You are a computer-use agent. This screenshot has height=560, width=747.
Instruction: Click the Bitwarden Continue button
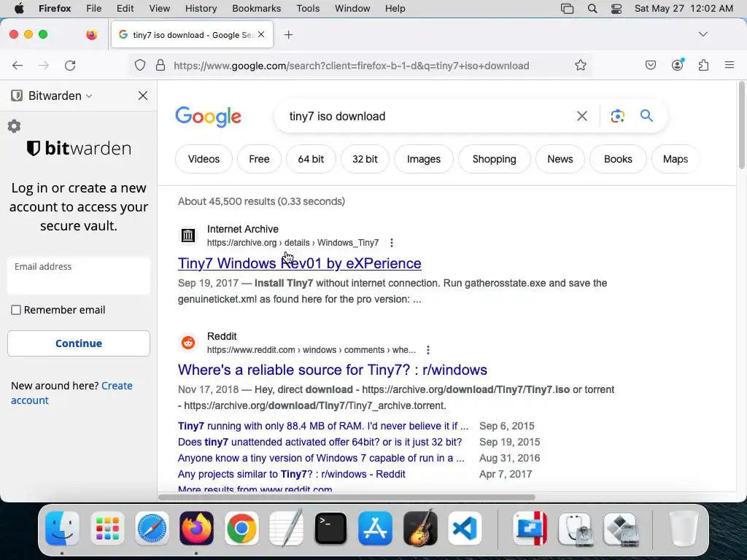click(x=79, y=343)
